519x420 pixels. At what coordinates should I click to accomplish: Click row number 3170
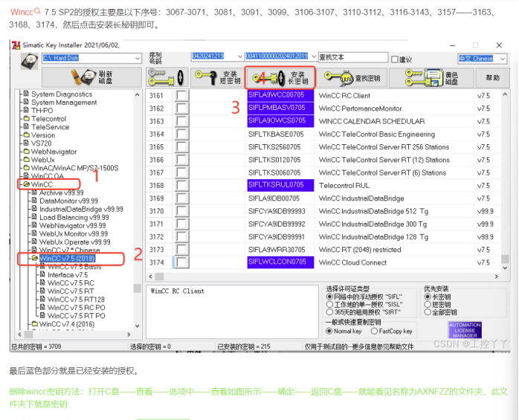pyautogui.click(x=156, y=211)
